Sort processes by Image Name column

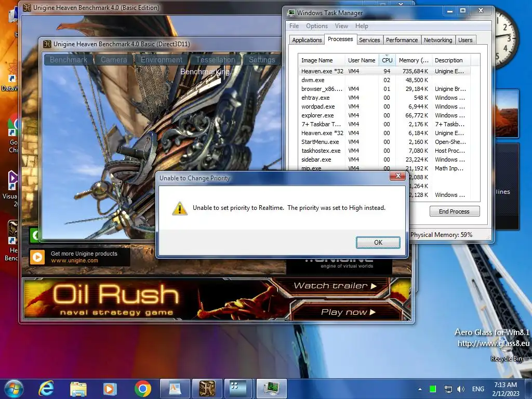coord(321,60)
